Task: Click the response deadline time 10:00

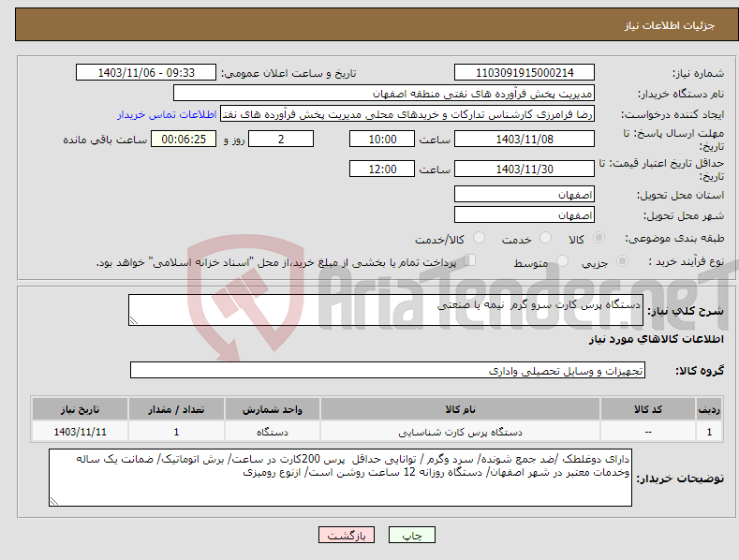Action: [x=382, y=139]
